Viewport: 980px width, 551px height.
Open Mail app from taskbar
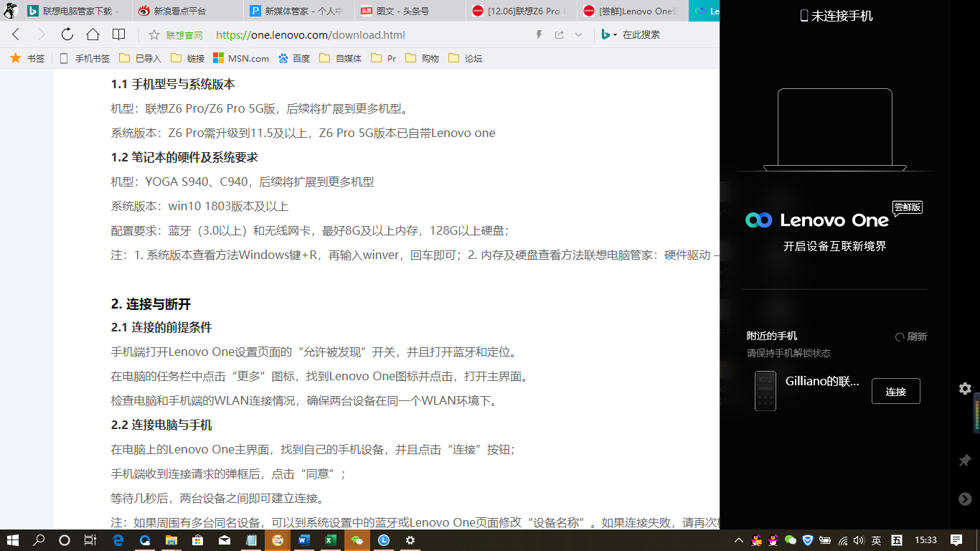tap(225, 540)
